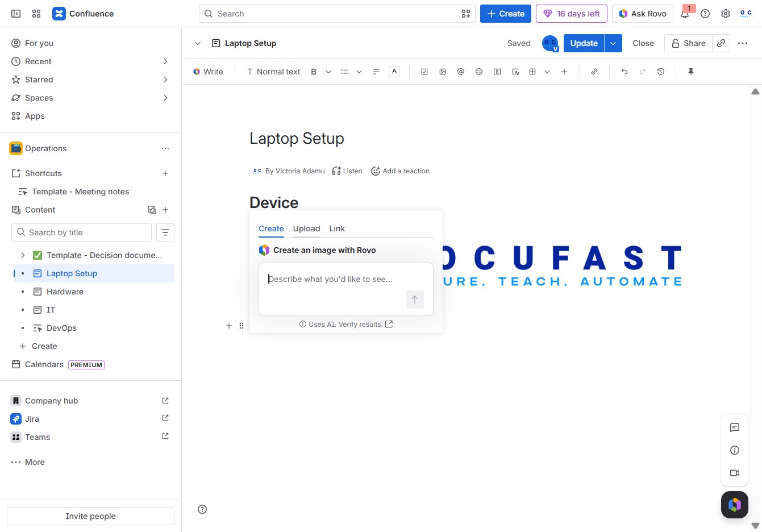The width and height of the screenshot is (762, 532).
Task: Click the Update button
Action: 584,43
